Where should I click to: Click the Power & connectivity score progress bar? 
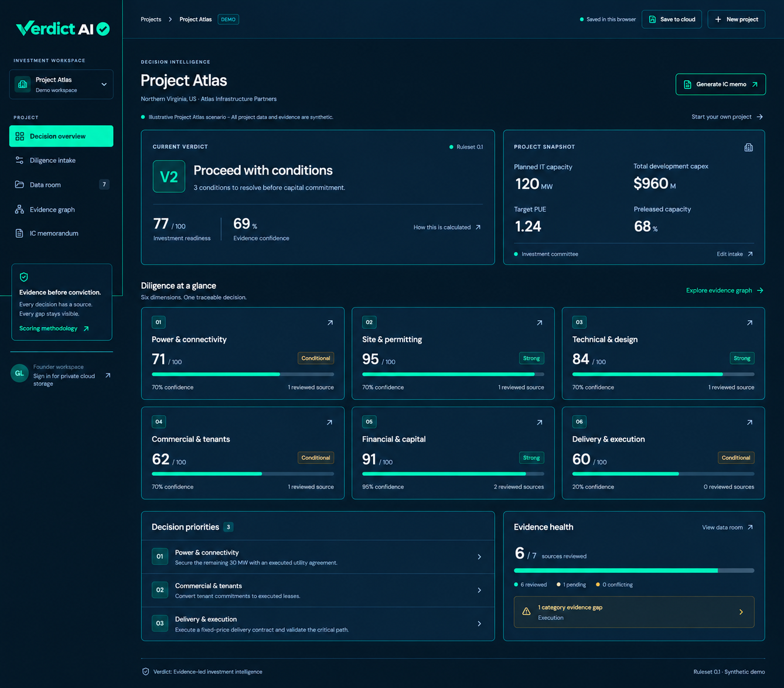click(243, 374)
